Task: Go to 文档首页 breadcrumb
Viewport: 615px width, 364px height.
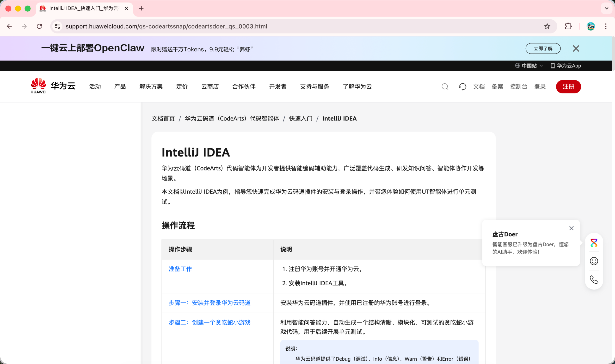Action: (x=163, y=118)
